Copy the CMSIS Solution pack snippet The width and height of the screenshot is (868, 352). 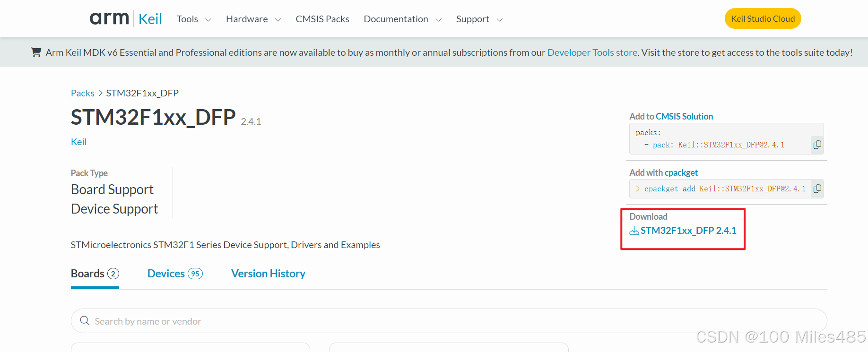pos(817,145)
